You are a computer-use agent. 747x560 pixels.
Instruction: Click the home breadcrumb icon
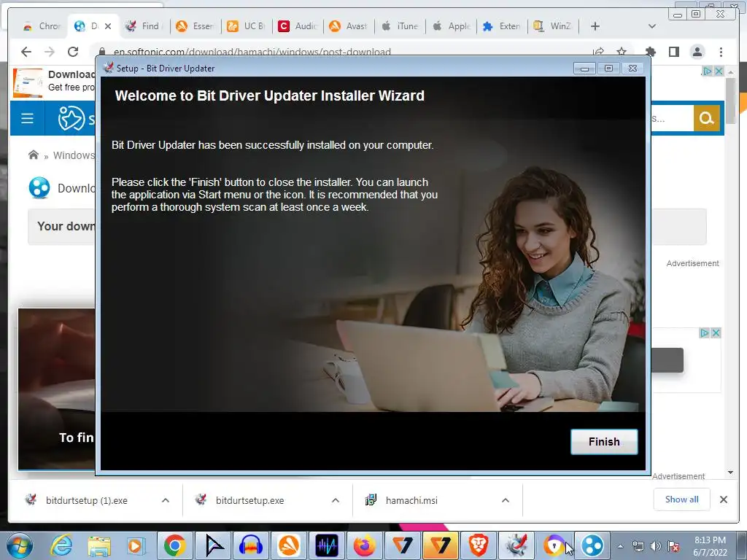[34, 155]
